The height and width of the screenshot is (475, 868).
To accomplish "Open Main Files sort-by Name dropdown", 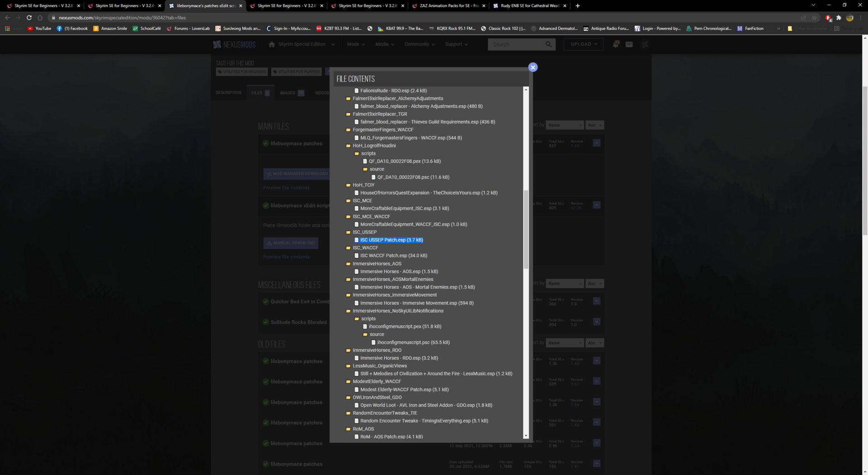I will click(x=565, y=125).
